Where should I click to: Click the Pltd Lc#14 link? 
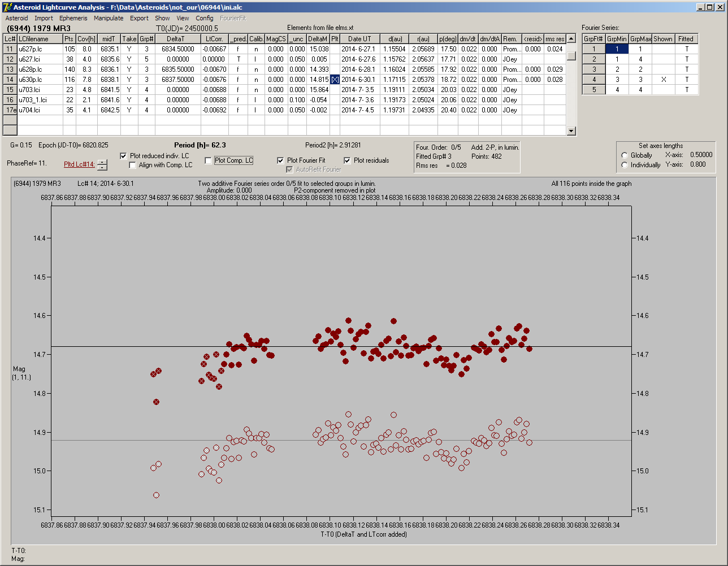click(x=79, y=164)
